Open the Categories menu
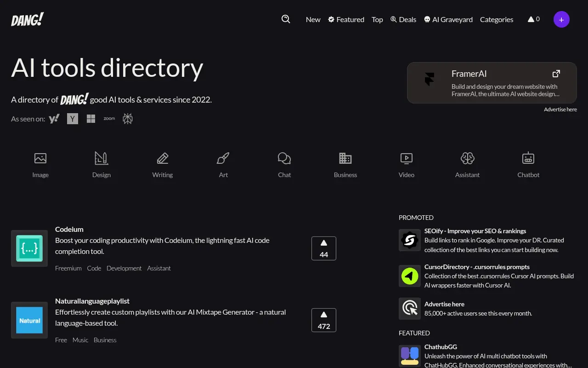The image size is (588, 368). [x=497, y=19]
